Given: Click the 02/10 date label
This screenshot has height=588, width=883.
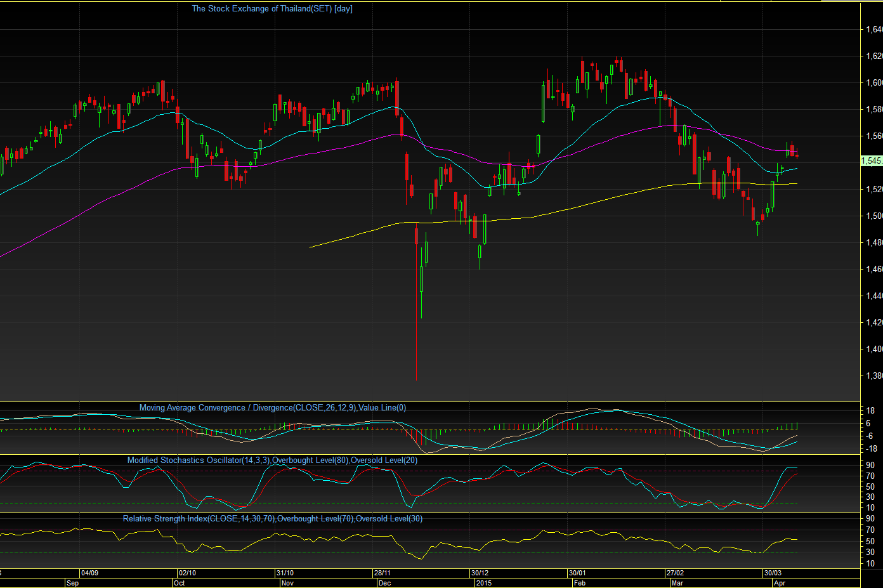Looking at the screenshot, I should (188, 573).
